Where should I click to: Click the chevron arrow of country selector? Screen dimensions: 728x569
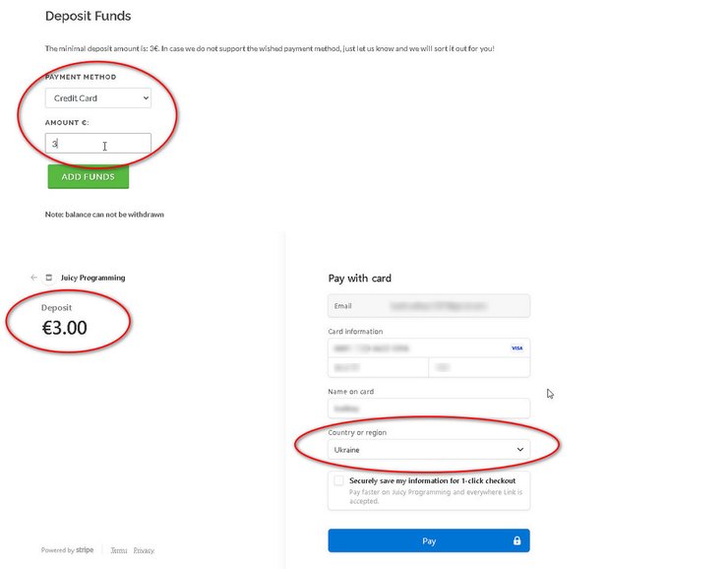519,449
